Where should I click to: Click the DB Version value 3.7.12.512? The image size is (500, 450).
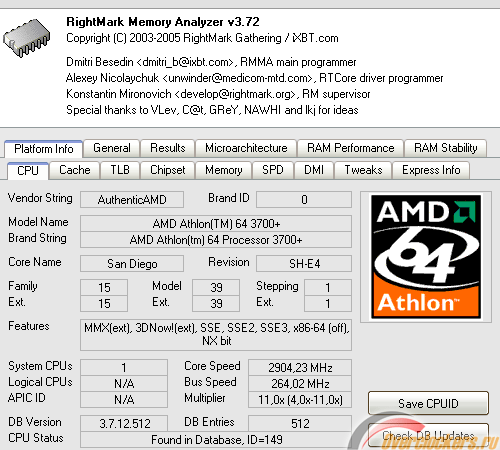(124, 423)
